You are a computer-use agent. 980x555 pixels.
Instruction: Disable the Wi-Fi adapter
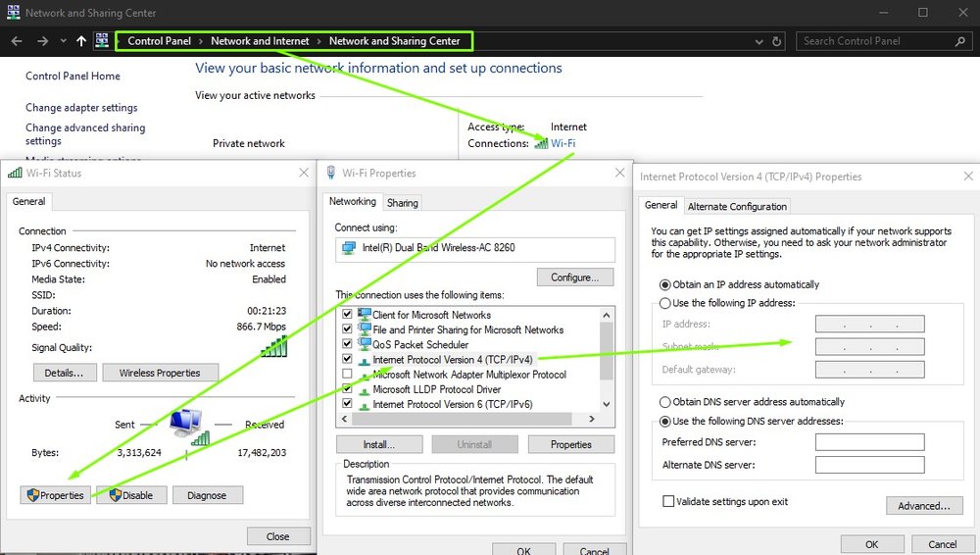point(131,495)
